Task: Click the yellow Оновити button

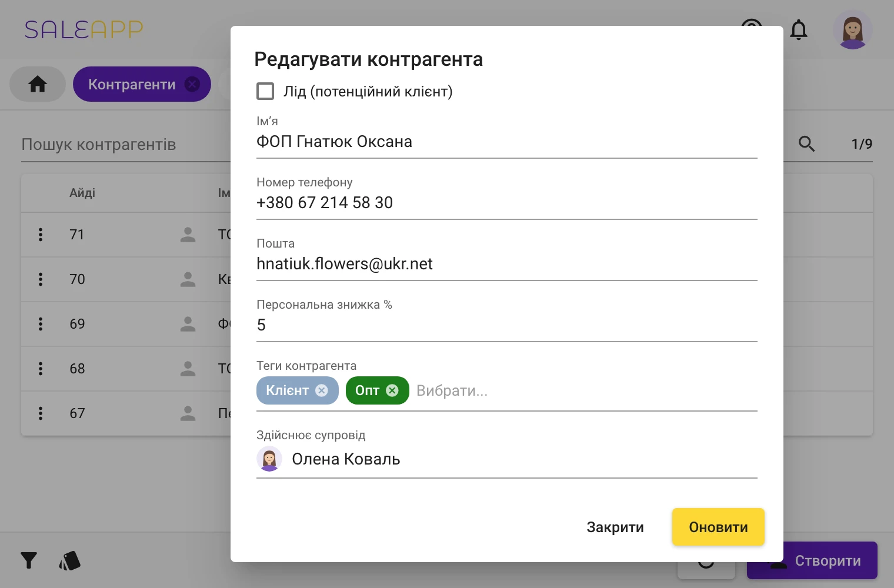Action: coord(718,527)
